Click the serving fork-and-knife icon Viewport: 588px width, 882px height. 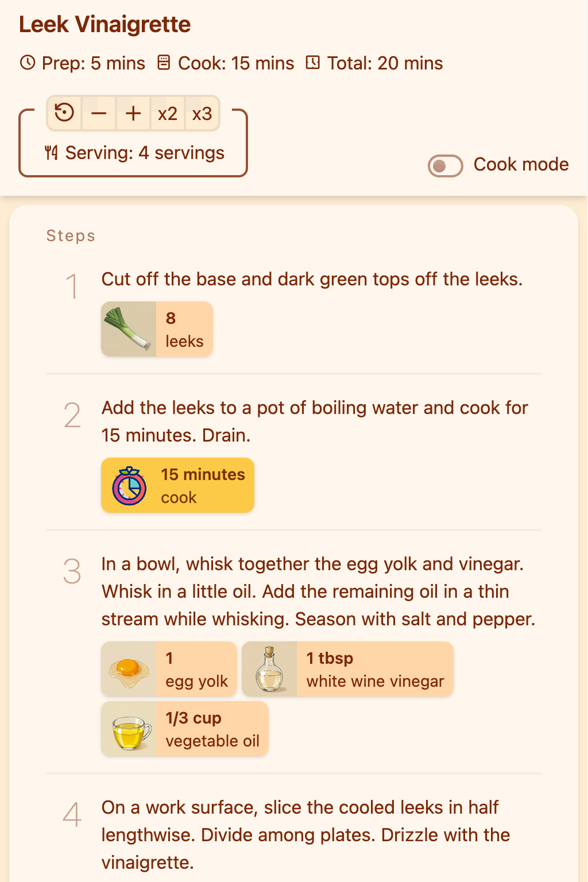[51, 153]
